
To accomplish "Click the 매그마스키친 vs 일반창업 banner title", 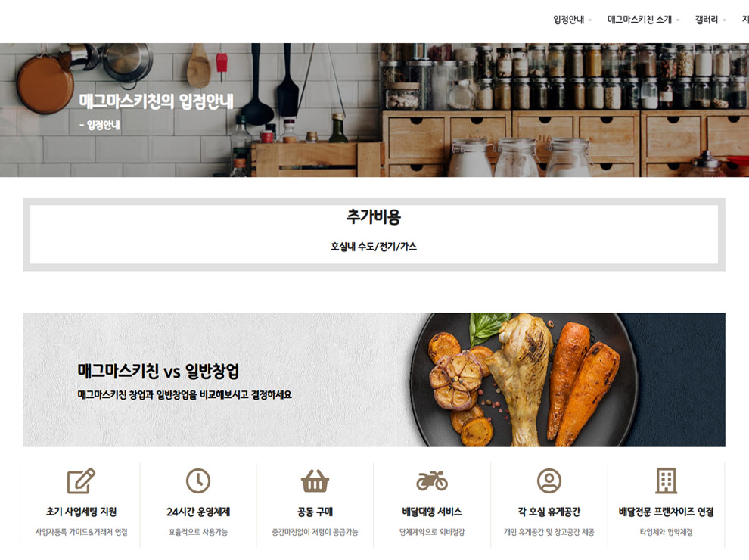I will click(x=158, y=371).
